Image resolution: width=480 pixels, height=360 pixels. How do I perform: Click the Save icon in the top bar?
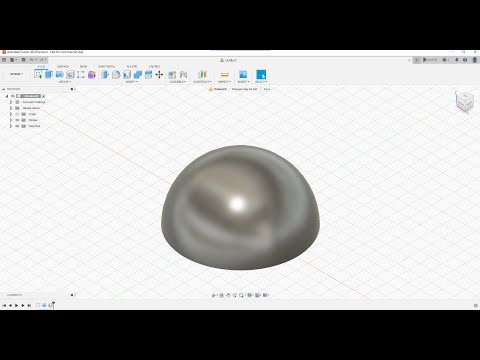pos(23,60)
